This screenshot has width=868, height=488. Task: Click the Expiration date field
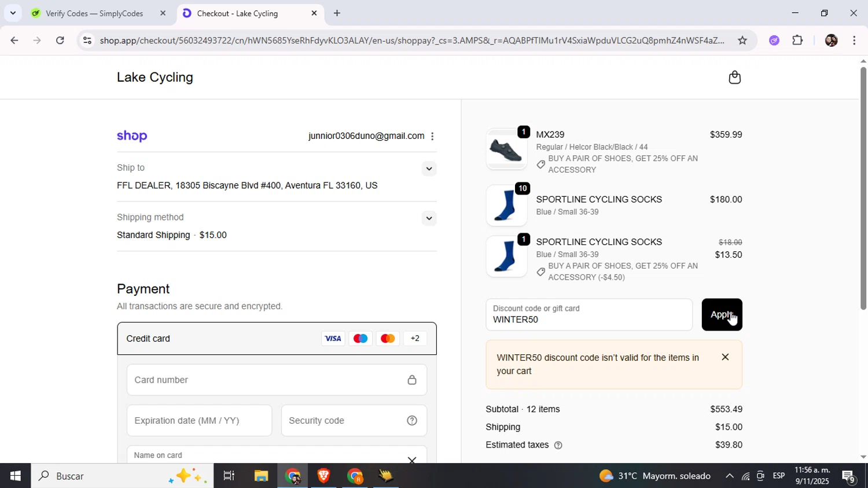(199, 421)
